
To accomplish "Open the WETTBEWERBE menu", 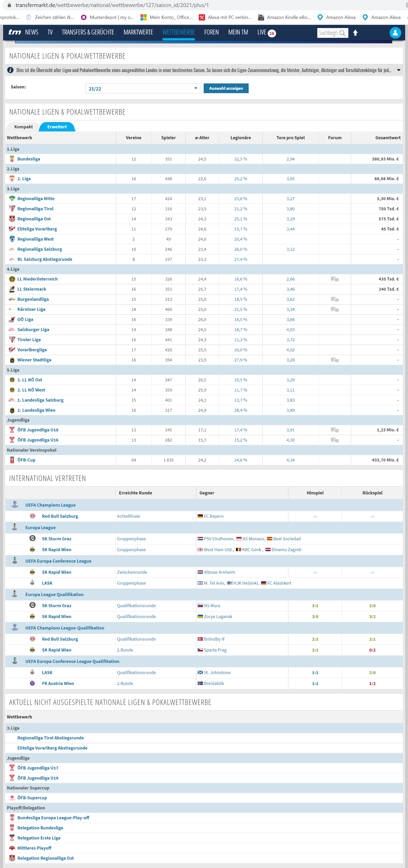I will pos(179,32).
